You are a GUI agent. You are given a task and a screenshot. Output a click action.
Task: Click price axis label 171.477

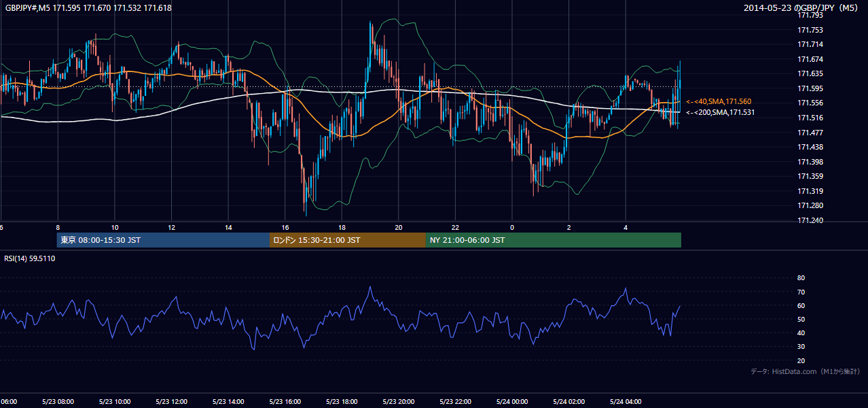(809, 133)
